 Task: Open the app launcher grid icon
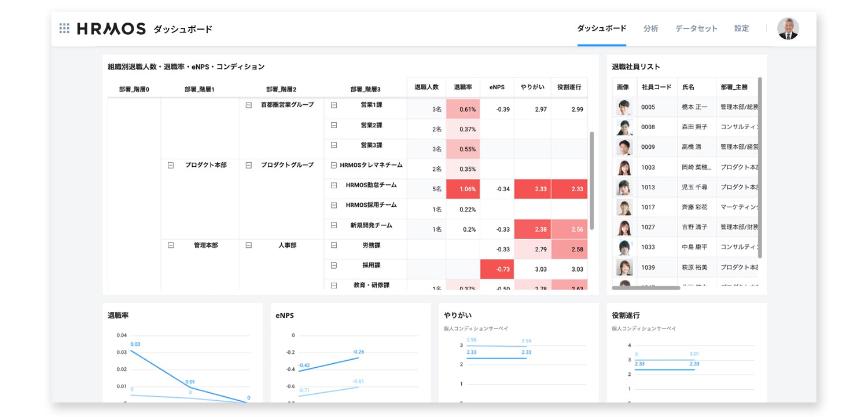coord(64,28)
